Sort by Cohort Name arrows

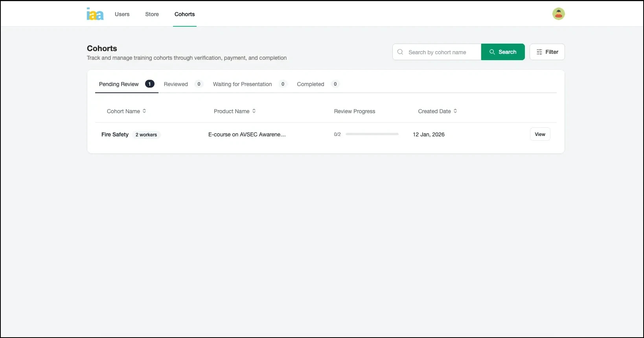click(144, 111)
